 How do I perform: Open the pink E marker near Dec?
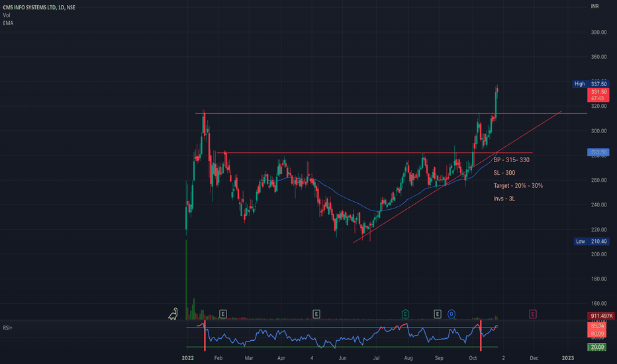tap(532, 314)
